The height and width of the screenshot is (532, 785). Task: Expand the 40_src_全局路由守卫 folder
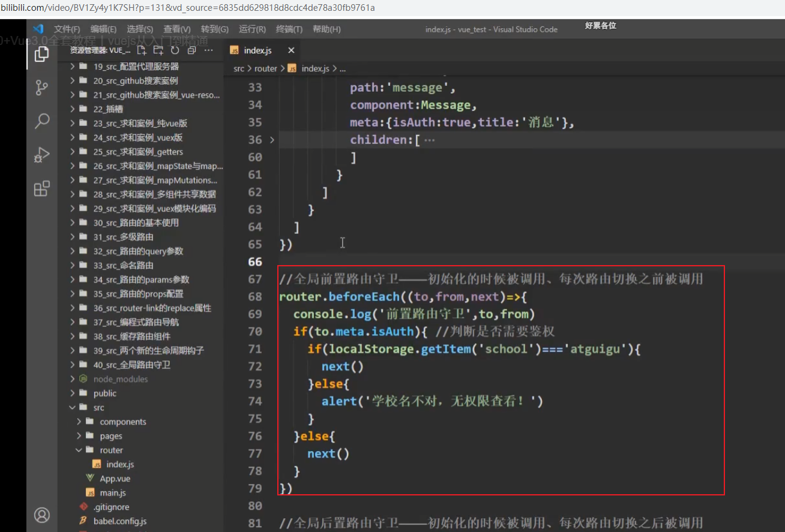(x=72, y=365)
